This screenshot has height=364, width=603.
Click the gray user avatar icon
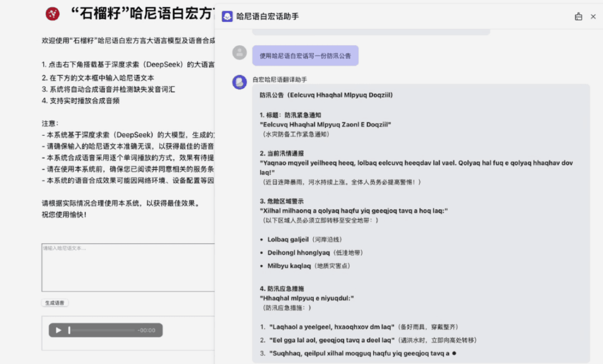pos(239,52)
